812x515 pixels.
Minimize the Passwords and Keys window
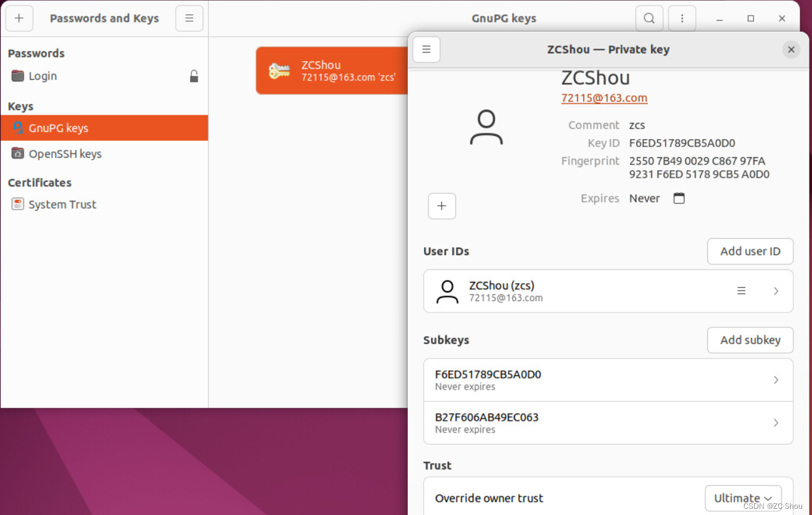(720, 19)
